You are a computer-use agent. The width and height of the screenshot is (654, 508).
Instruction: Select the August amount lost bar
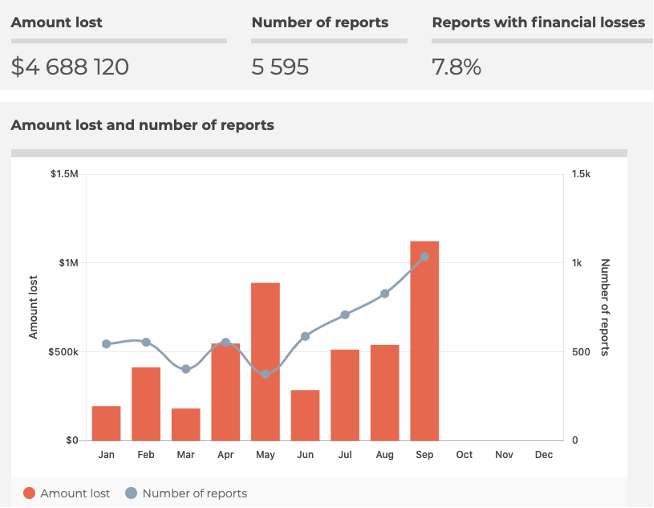385,392
